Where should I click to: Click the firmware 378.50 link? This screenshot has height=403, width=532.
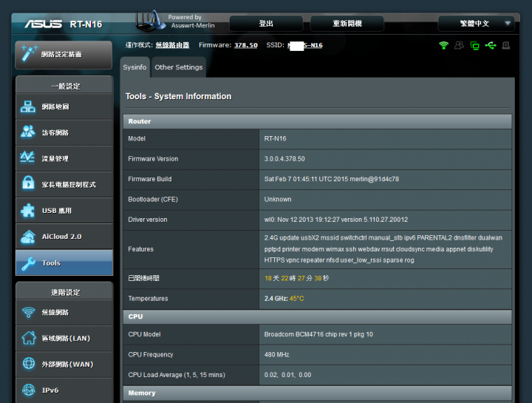(x=246, y=45)
